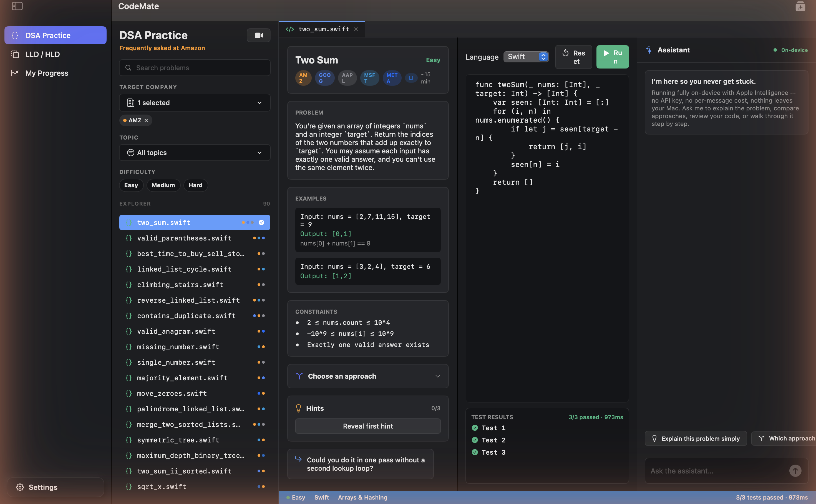816x504 pixels.
Task: Open the Swift language selector
Action: (x=526, y=57)
